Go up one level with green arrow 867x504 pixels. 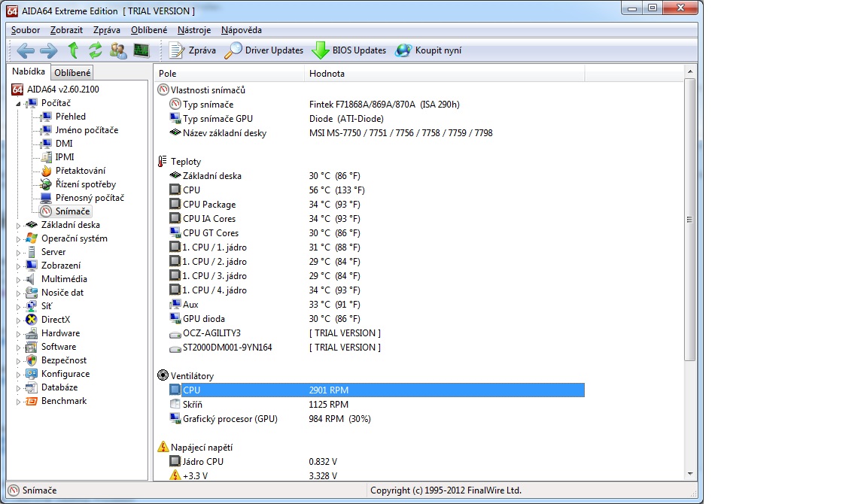(72, 50)
